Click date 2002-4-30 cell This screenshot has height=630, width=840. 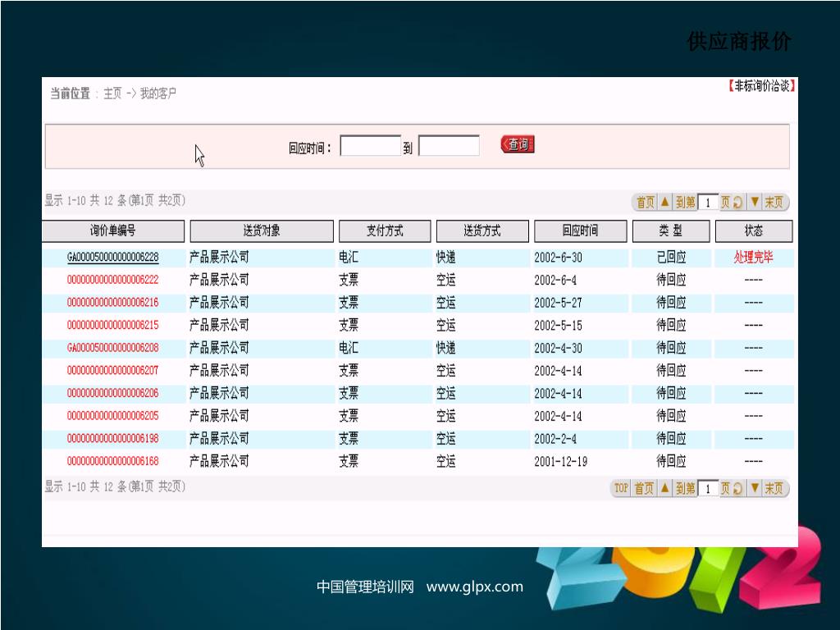click(558, 348)
